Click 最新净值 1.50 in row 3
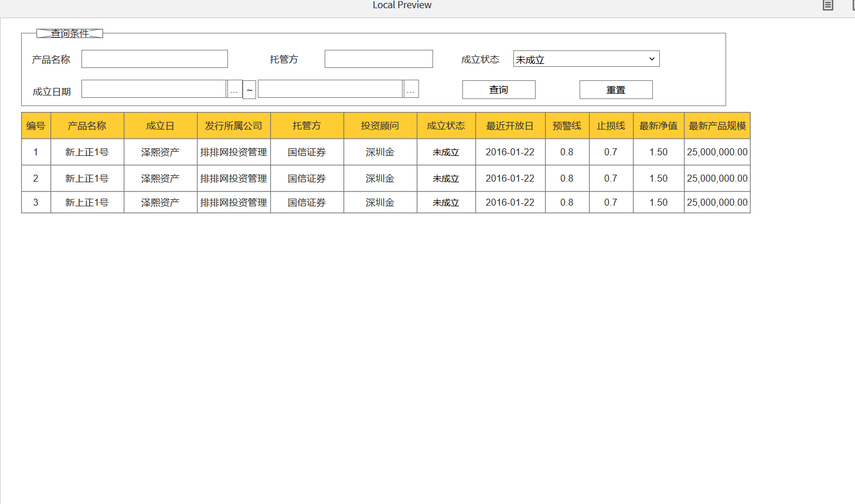855x504 pixels. (x=659, y=202)
